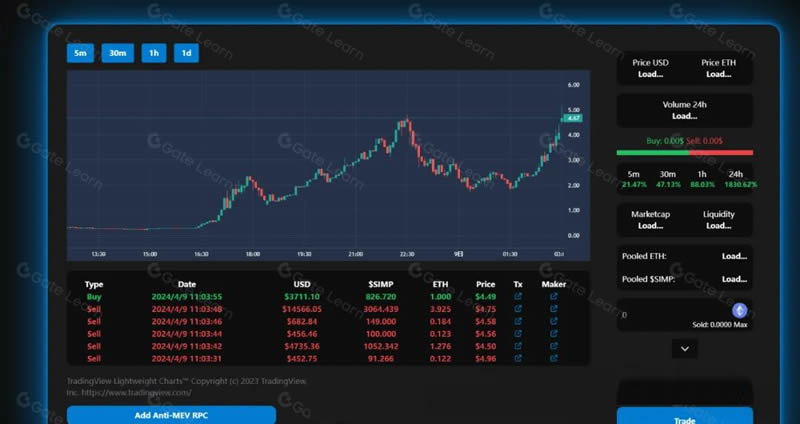This screenshot has width=800, height=424.
Task: Expand the swap direction chevron
Action: coord(684,349)
